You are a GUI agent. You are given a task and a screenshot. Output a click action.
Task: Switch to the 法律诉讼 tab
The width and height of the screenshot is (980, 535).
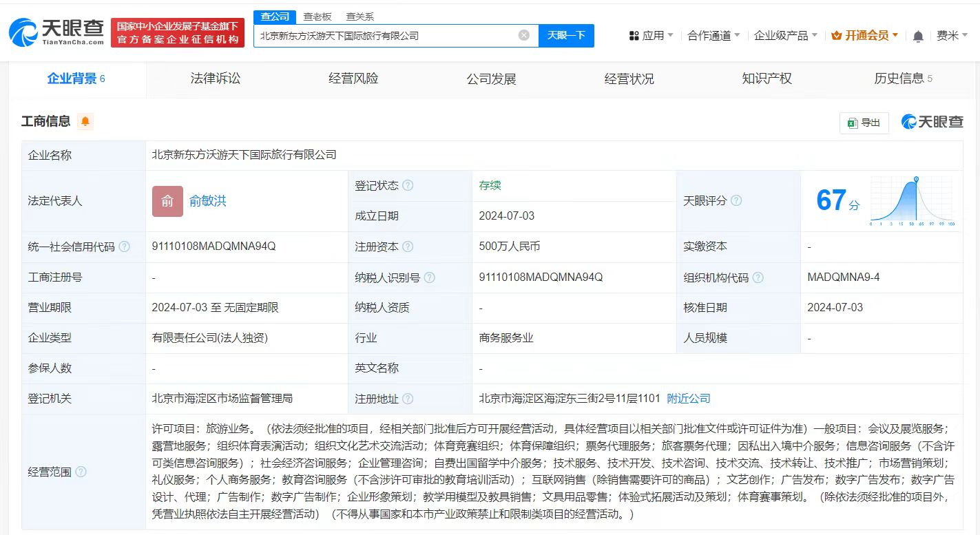216,78
